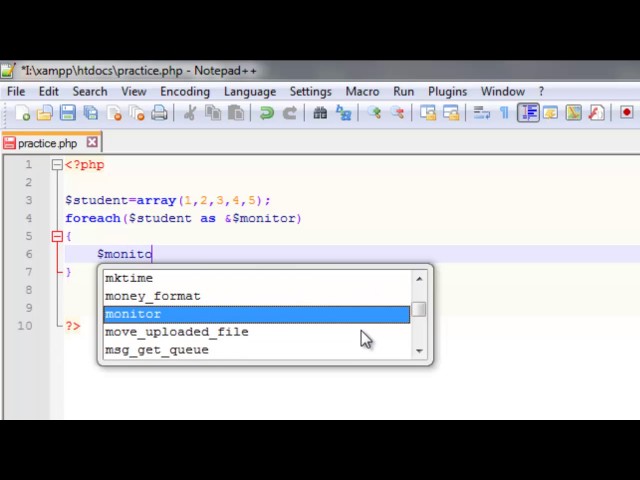The height and width of the screenshot is (480, 640).
Task: Click the Close All toolbar icon
Action: click(136, 113)
